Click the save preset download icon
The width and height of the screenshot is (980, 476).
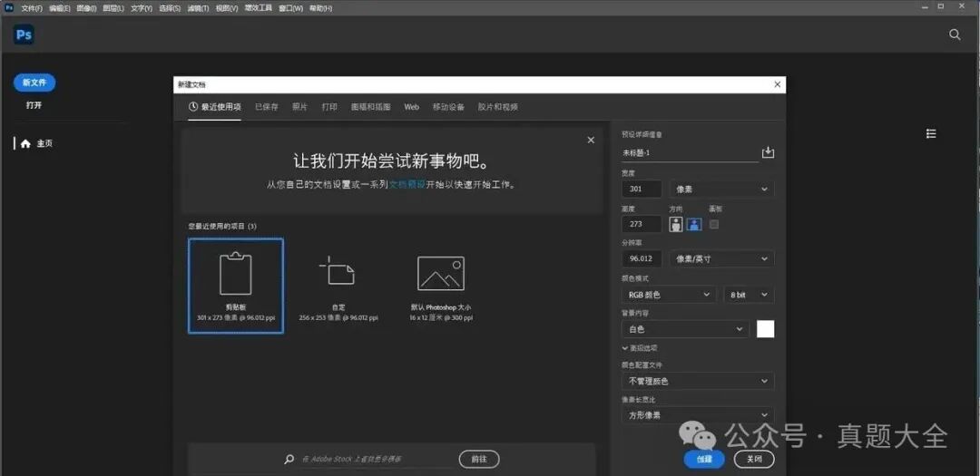click(x=769, y=152)
